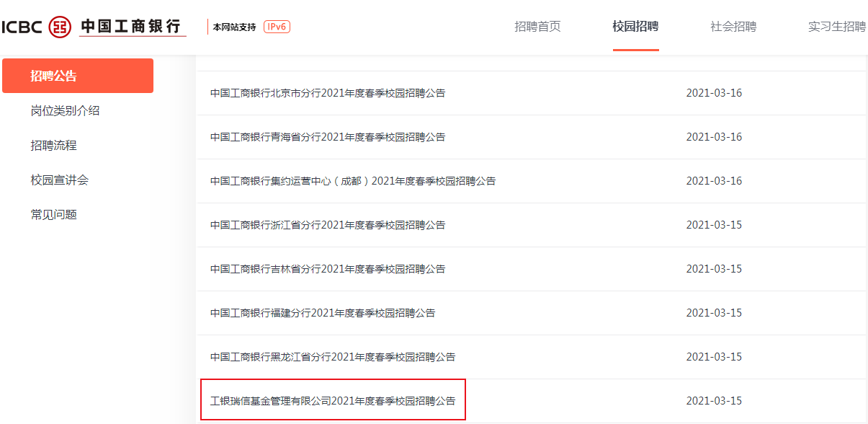Select 招聘公告 in the sidebar

78,76
